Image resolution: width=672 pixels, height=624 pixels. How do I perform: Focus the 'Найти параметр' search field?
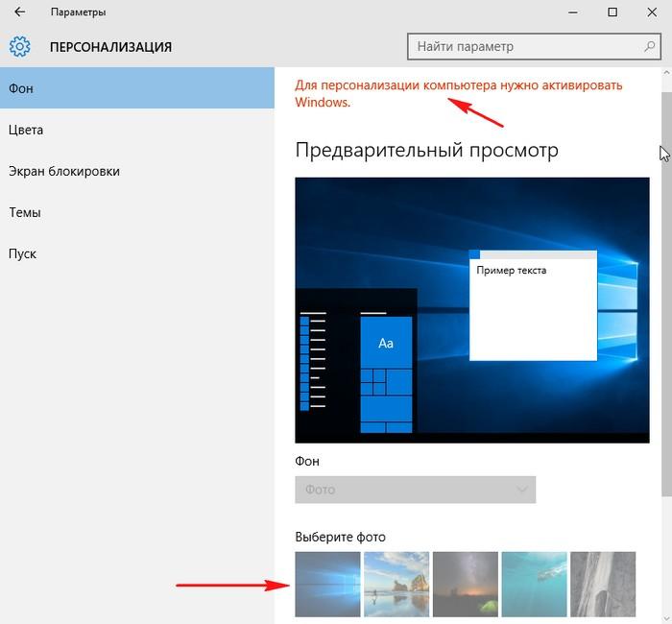click(534, 46)
